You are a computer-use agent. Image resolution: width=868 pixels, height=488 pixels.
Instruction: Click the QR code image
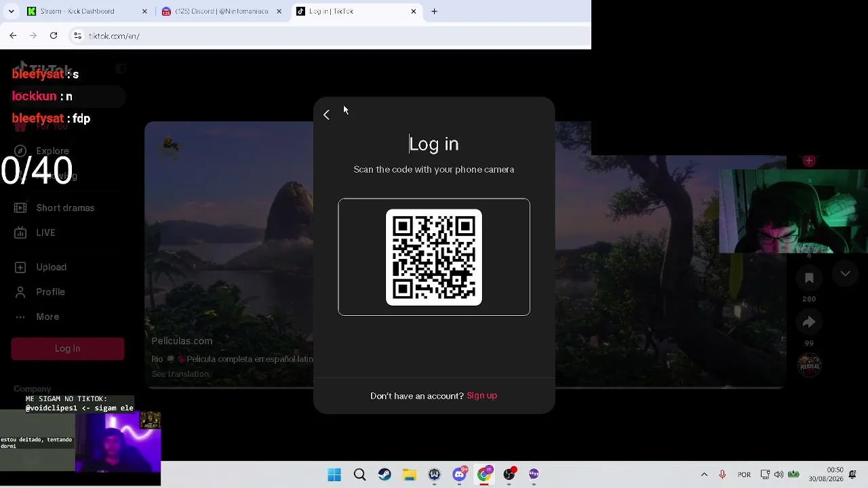click(x=434, y=258)
